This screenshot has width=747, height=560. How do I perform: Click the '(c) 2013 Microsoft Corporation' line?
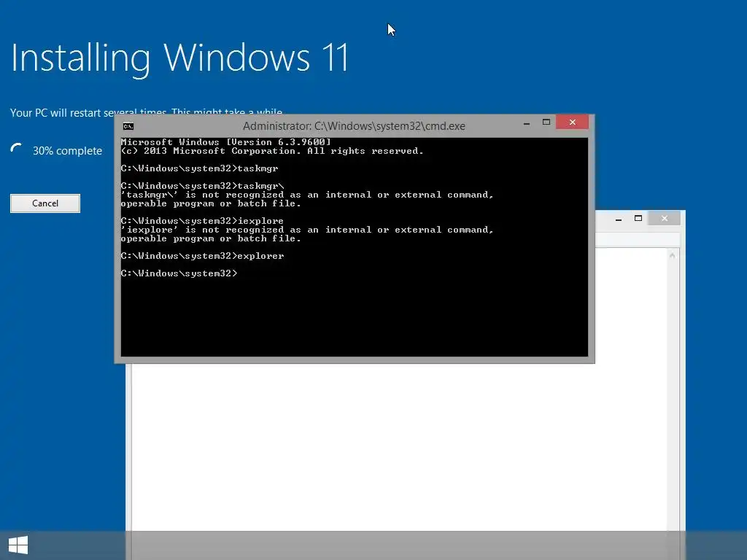click(272, 151)
